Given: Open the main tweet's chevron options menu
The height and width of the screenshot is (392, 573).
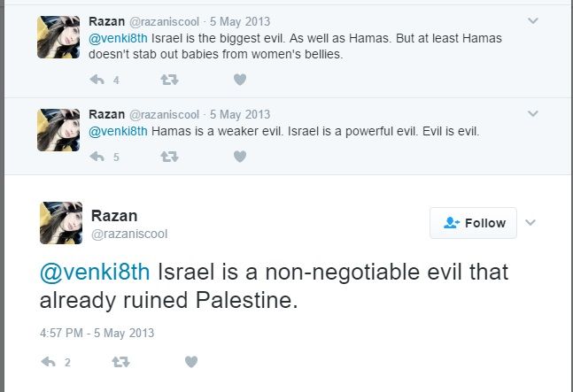Looking at the screenshot, I should coord(530,223).
